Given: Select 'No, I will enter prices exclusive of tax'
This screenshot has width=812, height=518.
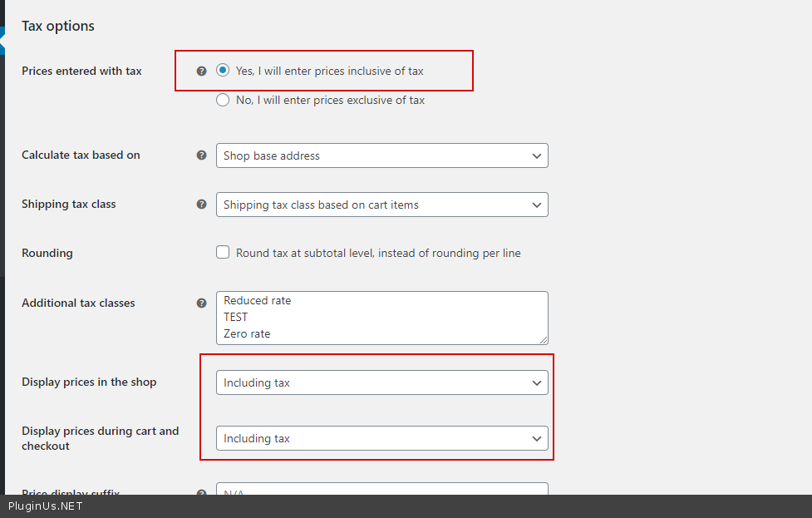Looking at the screenshot, I should (x=223, y=100).
